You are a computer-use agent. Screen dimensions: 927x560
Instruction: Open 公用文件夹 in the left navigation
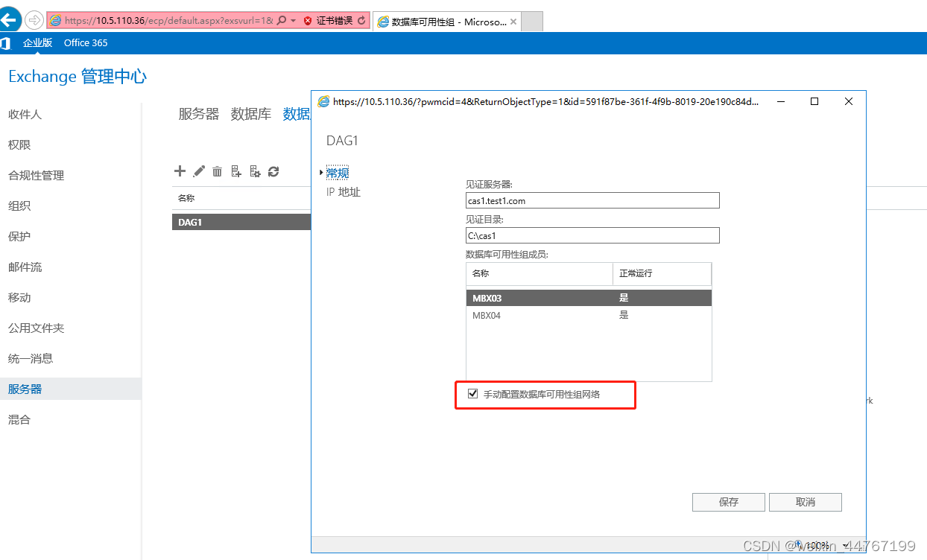click(36, 328)
